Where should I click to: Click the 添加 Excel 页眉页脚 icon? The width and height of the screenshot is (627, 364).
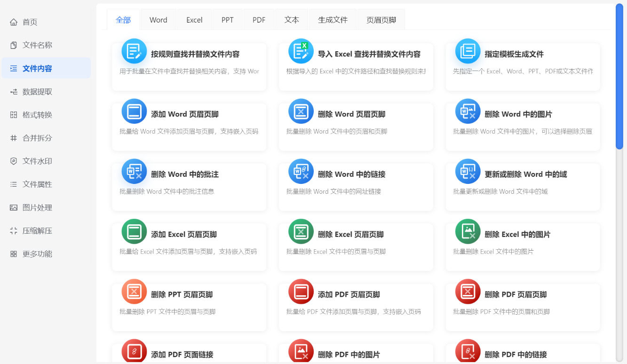click(134, 231)
